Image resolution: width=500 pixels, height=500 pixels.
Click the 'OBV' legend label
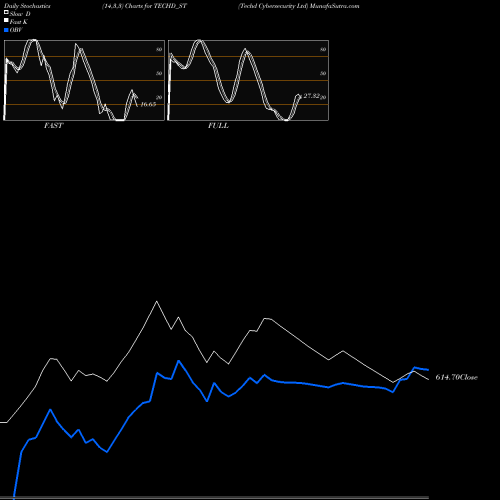16,30
